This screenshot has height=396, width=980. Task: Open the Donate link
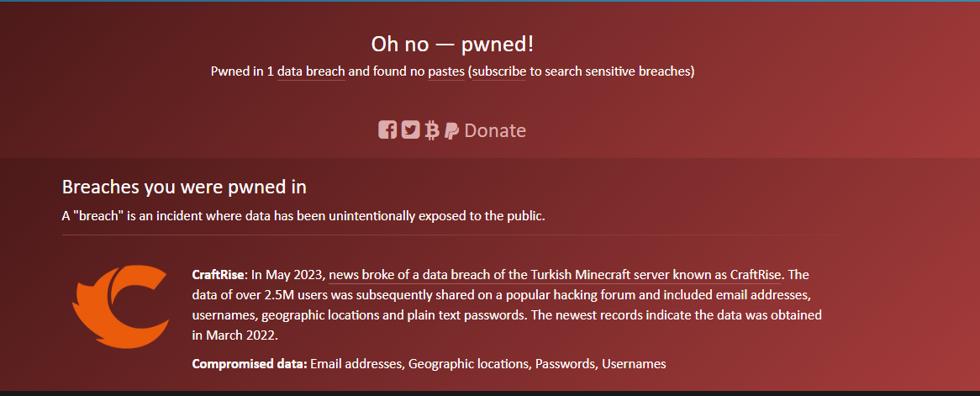tap(495, 130)
